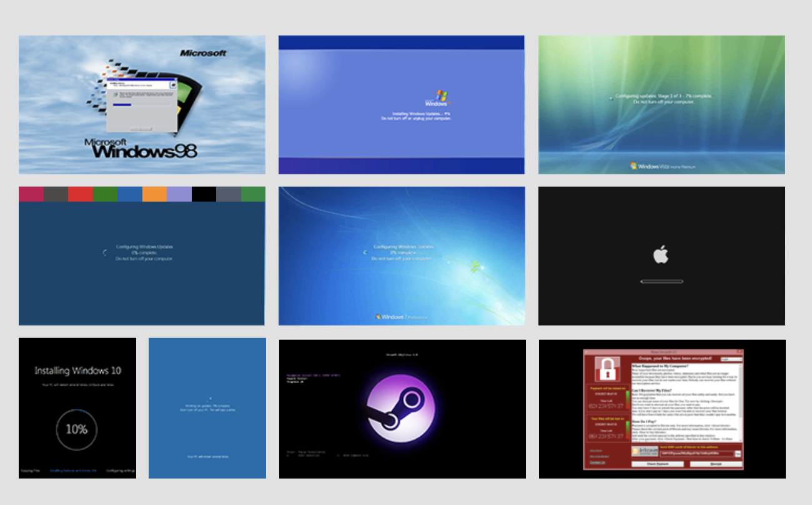Click the Apple logo
This screenshot has width=812, height=505.
(661, 254)
